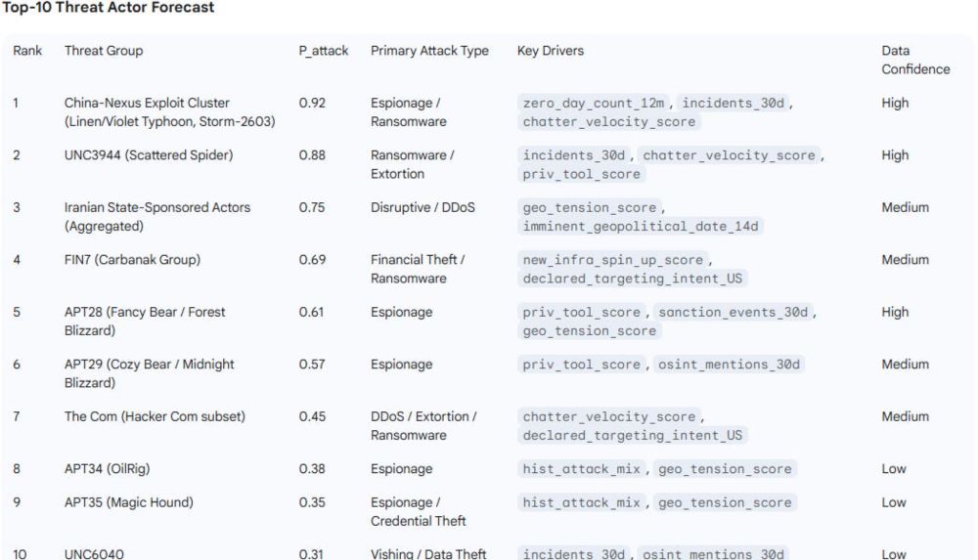978x560 pixels.
Task: Click the 'zero_day_count_12m' driver tag
Action: (594, 103)
